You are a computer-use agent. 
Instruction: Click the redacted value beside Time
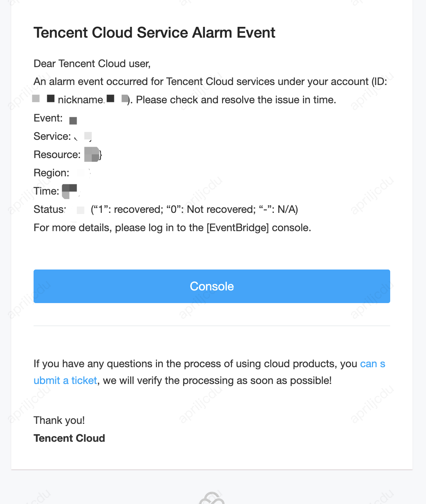[69, 191]
